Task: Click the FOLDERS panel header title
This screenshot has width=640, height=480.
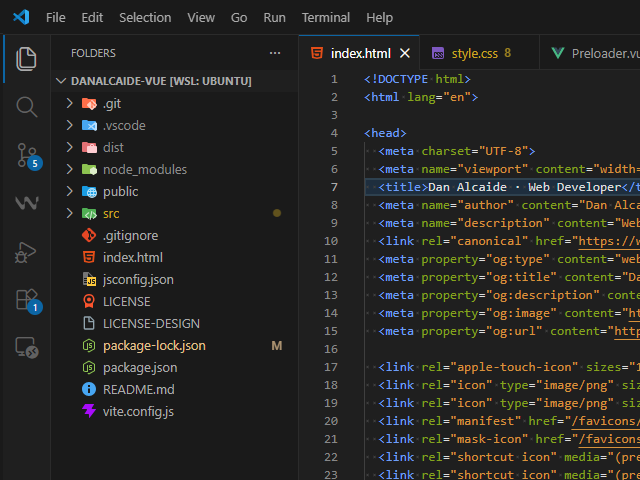Action: 93,53
